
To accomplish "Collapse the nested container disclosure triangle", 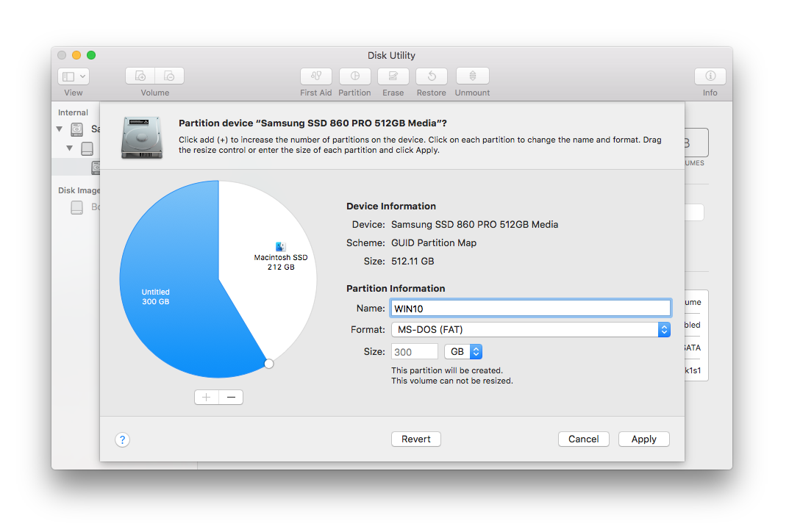I will (x=69, y=148).
